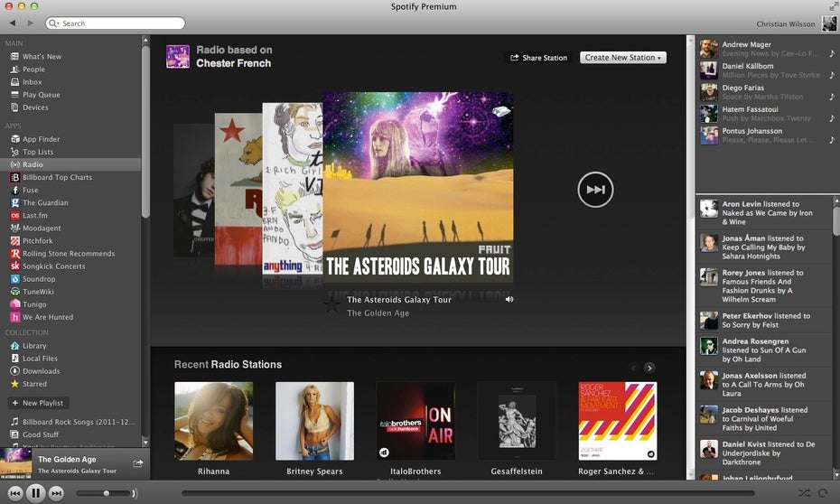Open Hatem Fassatoui's profile
Image resolution: width=840 pixels, height=504 pixels.
750,109
